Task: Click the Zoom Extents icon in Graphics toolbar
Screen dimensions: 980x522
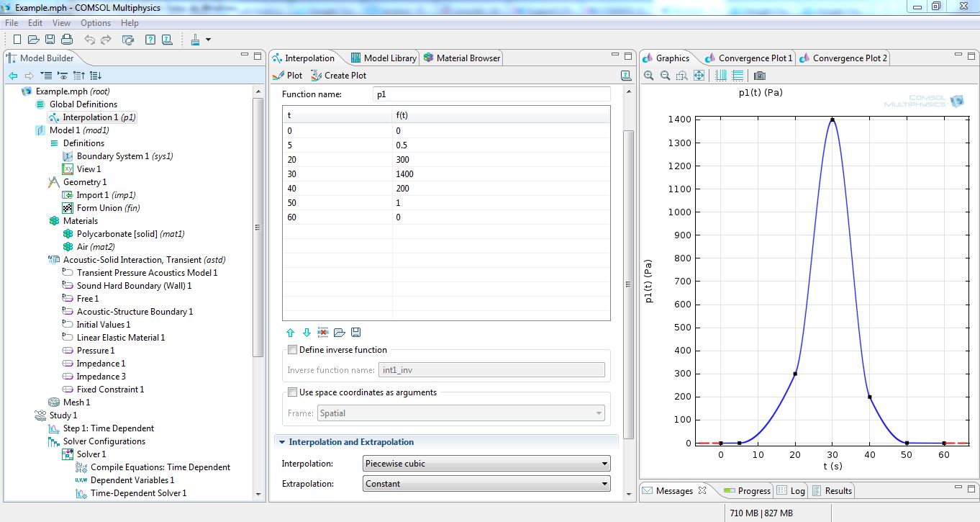Action: tap(699, 76)
